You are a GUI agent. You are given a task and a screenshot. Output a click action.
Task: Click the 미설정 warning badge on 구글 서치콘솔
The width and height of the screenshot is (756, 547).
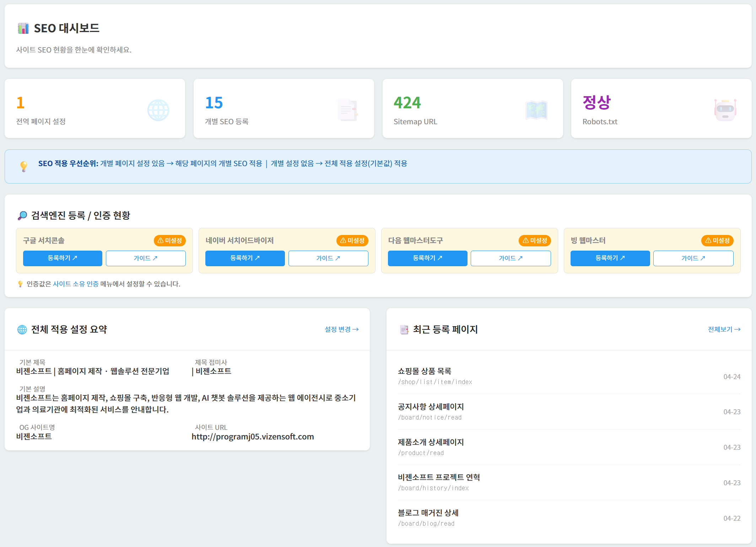coord(170,241)
